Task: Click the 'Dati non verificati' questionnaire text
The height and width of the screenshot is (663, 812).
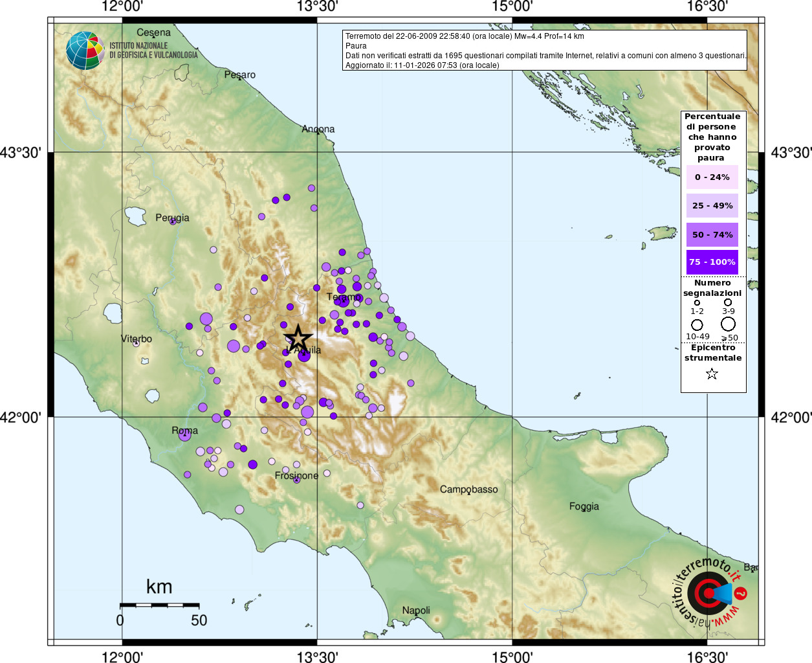Action: [x=545, y=56]
